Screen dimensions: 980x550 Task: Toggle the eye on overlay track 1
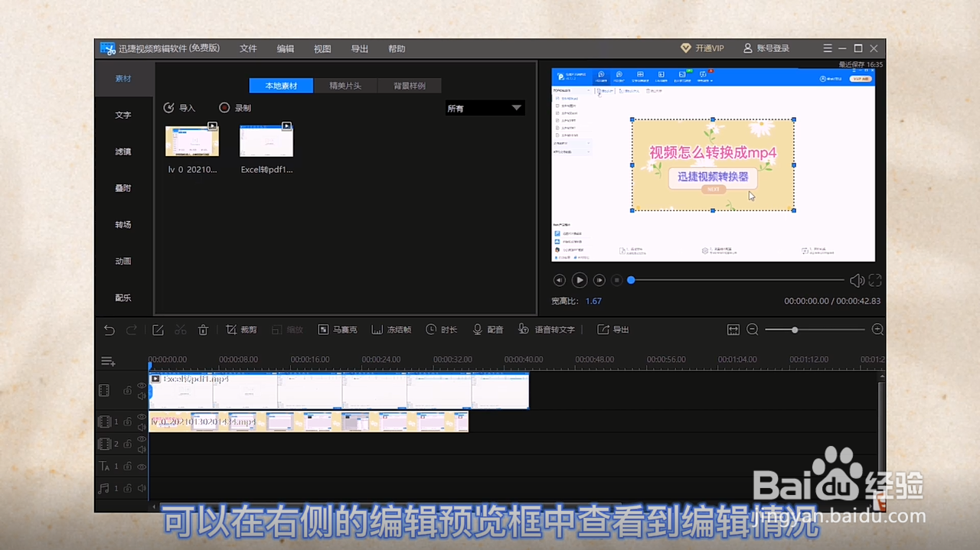(x=141, y=418)
